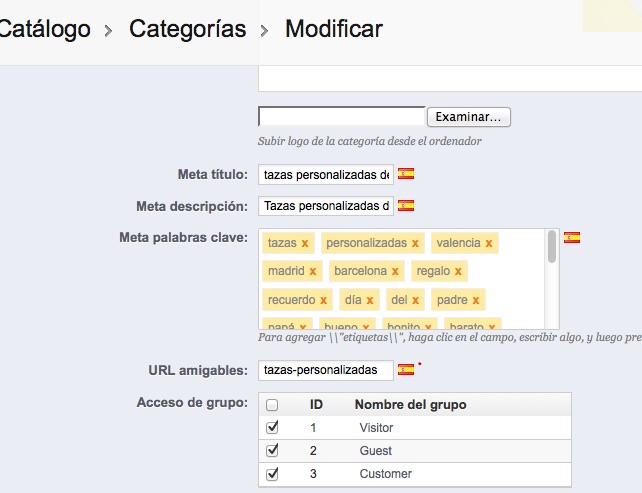The image size is (642, 493).
Task: Click Spanish flag beside Meta palabras clave
Action: pos(571,238)
